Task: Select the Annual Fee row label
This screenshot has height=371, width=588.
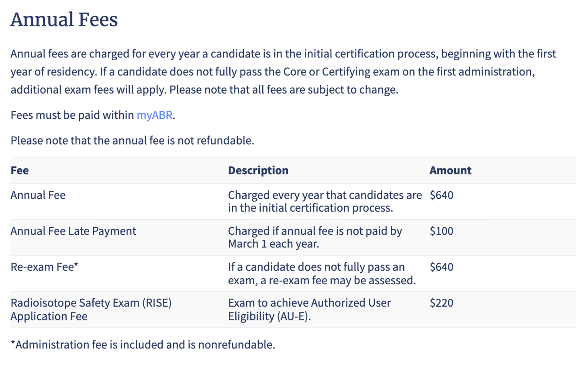Action: 38,195
